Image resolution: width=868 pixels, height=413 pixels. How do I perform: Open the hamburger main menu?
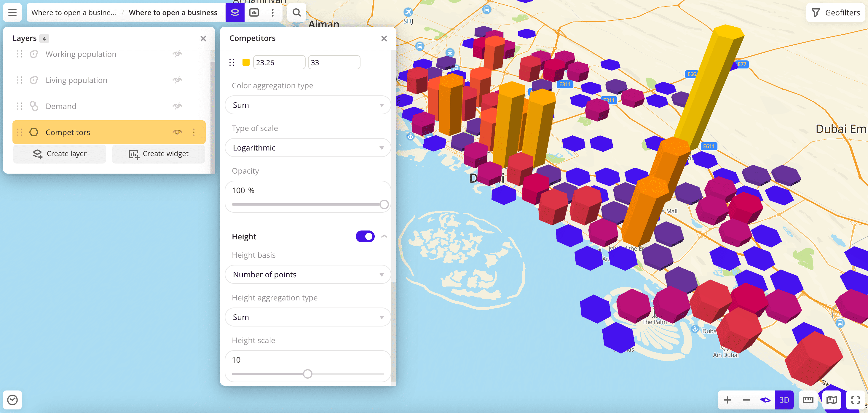(12, 12)
